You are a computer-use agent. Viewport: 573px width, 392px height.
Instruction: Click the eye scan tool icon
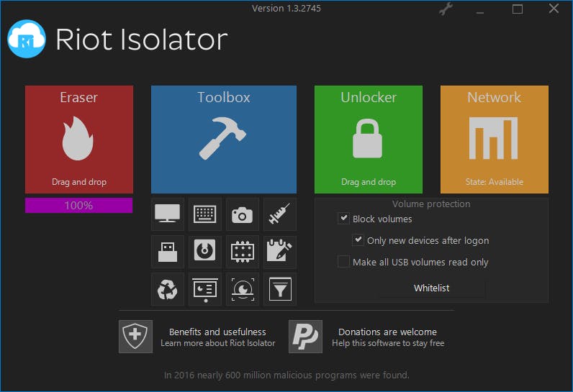(x=243, y=289)
